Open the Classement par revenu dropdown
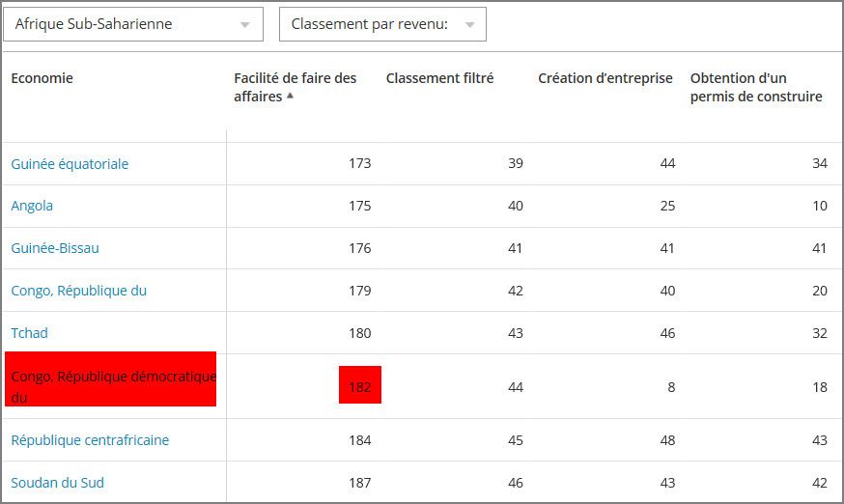 pos(382,24)
